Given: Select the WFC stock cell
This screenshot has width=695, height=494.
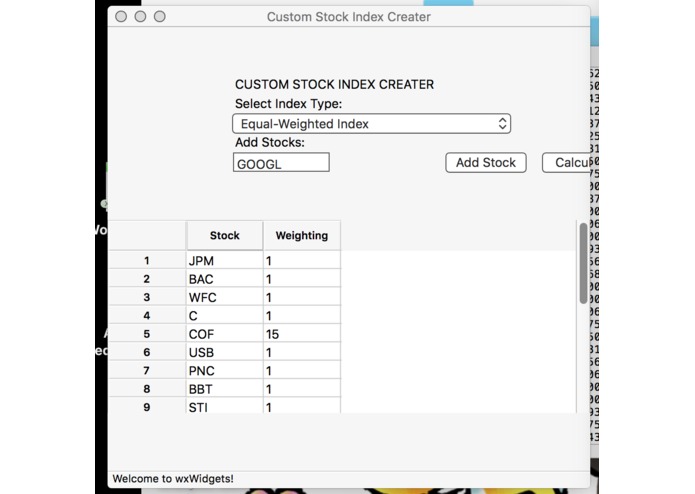Looking at the screenshot, I should [225, 297].
